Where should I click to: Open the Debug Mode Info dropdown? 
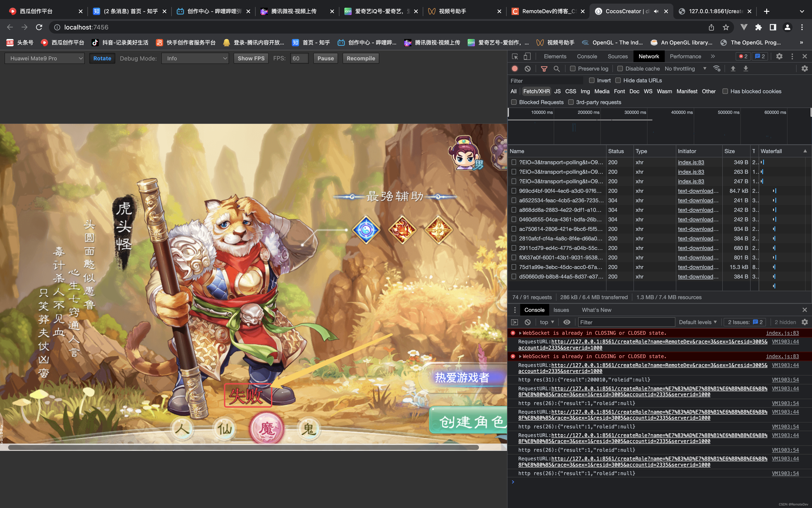click(195, 59)
